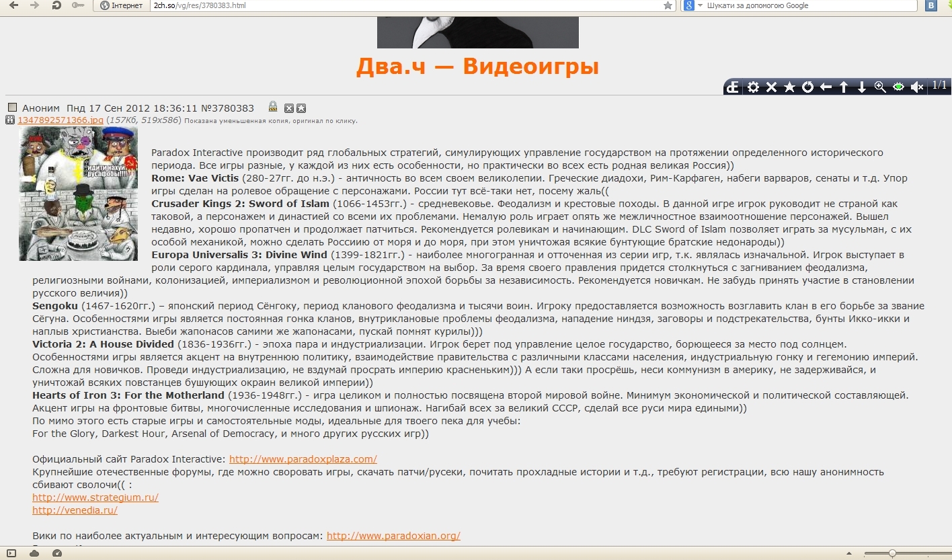This screenshot has width=952, height=560.
Task: Adjust the page zoom slider
Action: pos(891,553)
